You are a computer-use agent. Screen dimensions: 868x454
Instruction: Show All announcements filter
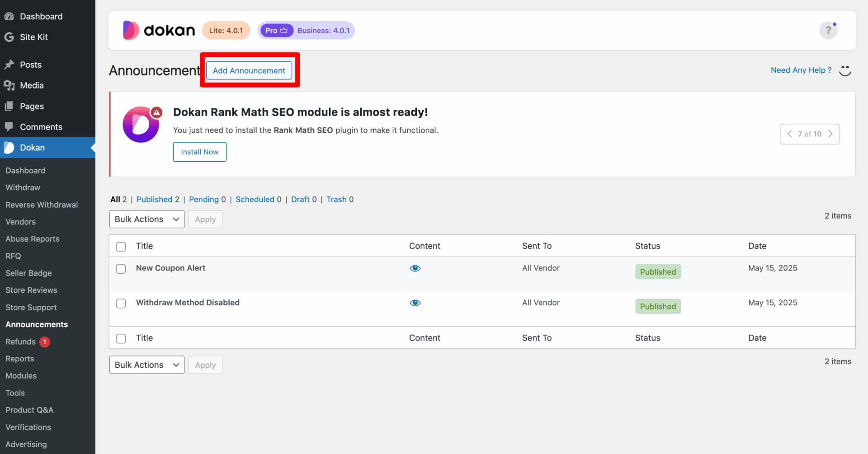point(115,199)
